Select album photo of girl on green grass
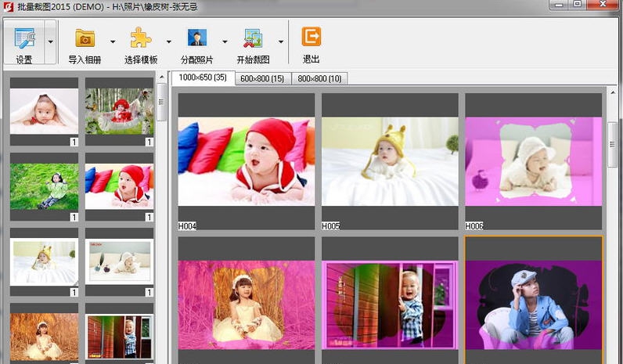 click(44, 186)
